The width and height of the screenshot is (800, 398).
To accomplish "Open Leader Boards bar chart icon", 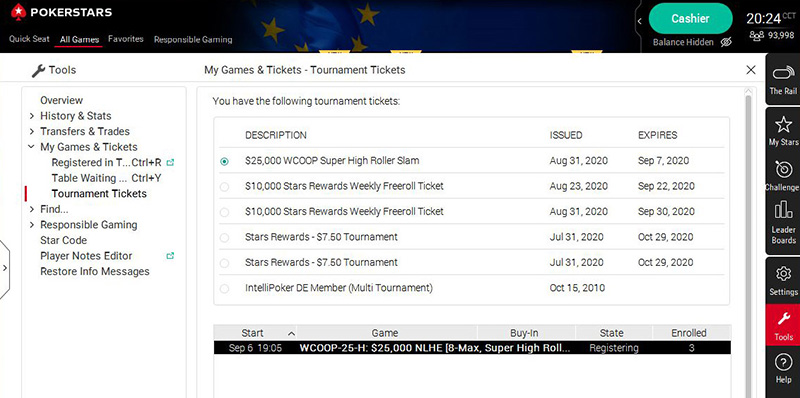I will [x=783, y=209].
